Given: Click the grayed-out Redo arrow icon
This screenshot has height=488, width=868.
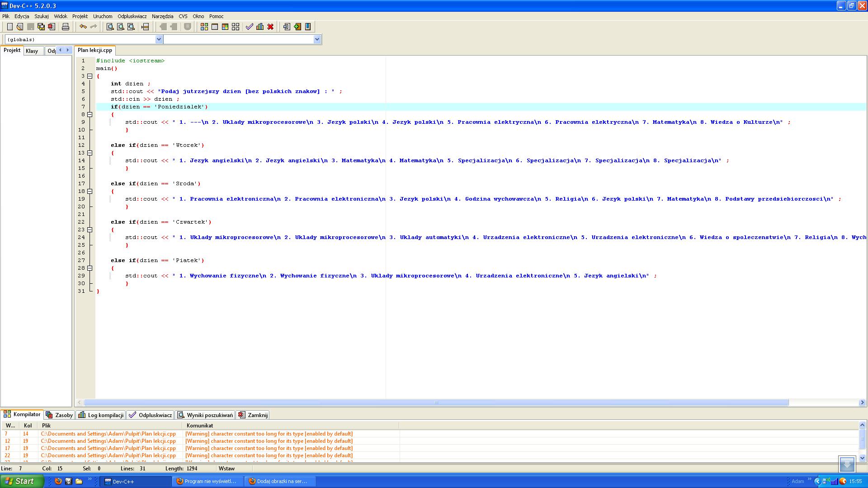Looking at the screenshot, I should pyautogui.click(x=93, y=27).
